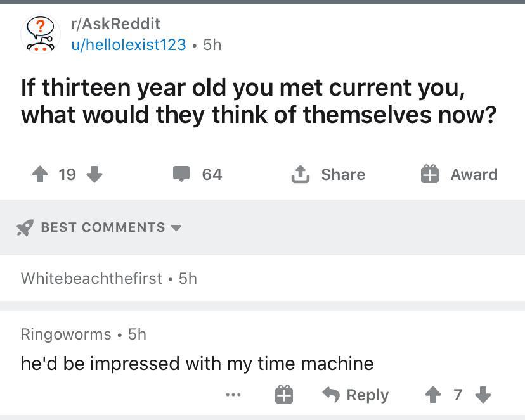The height and width of the screenshot is (420, 525).
Task: Click the AskReddit subreddit avatar
Action: click(x=41, y=34)
